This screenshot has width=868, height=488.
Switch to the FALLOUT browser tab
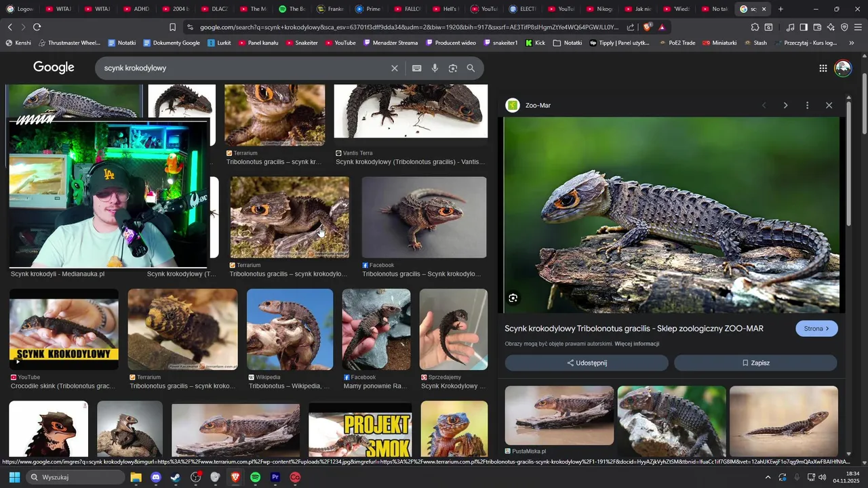(x=407, y=9)
